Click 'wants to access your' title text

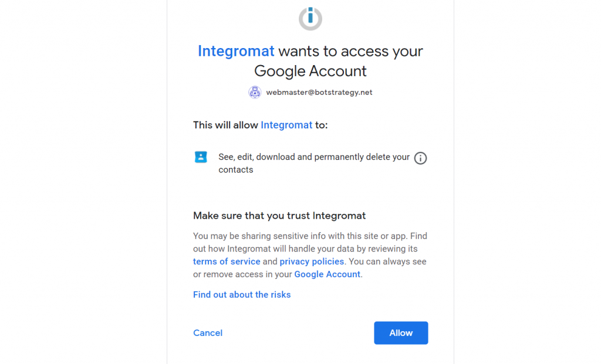point(350,51)
